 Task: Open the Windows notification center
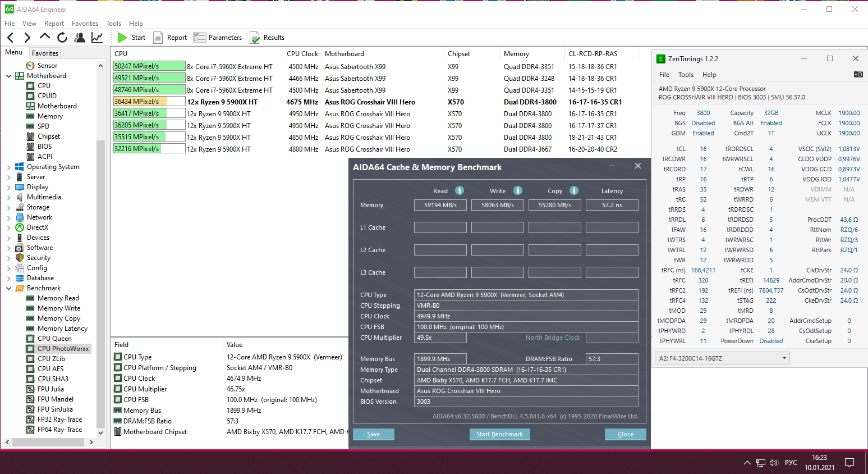coord(849,463)
